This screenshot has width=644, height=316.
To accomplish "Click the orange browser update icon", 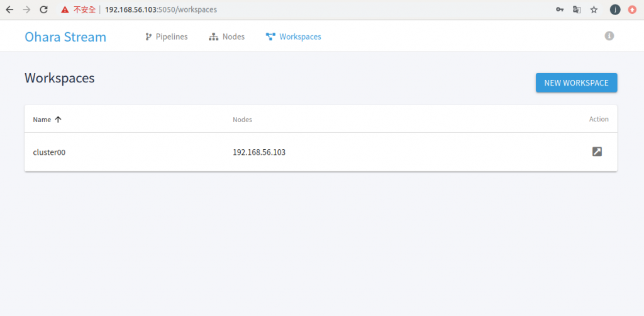I will pos(633,10).
